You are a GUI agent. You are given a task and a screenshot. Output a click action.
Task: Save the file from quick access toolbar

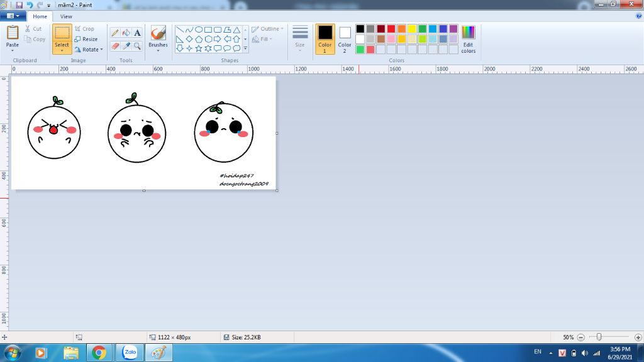coord(19,5)
